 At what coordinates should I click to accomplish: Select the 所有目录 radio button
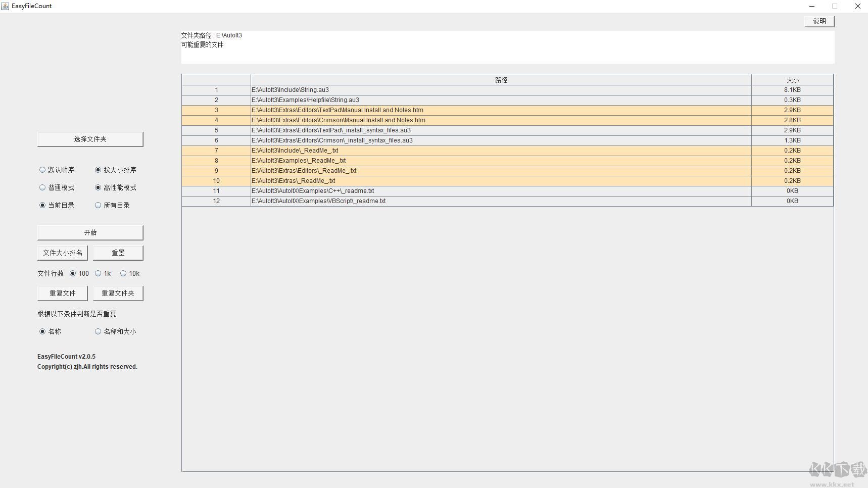click(x=98, y=205)
